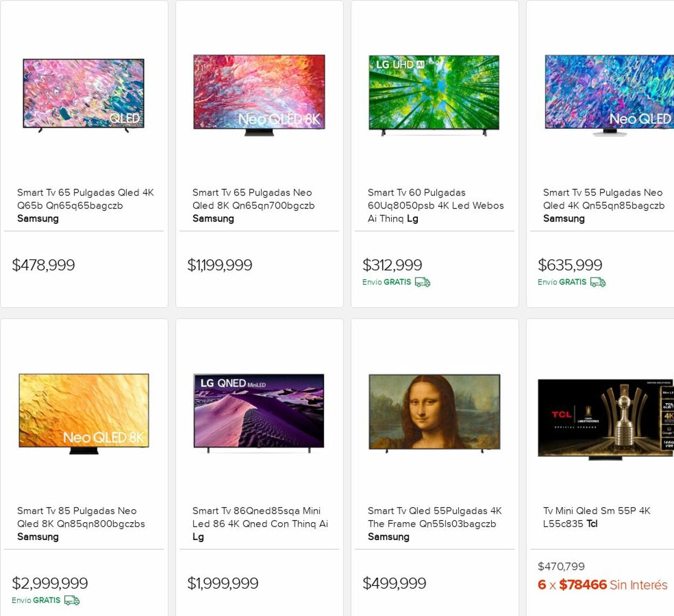Open Samsung 55 Neo QLED 4K product image
The width and height of the screenshot is (674, 616).
[609, 93]
